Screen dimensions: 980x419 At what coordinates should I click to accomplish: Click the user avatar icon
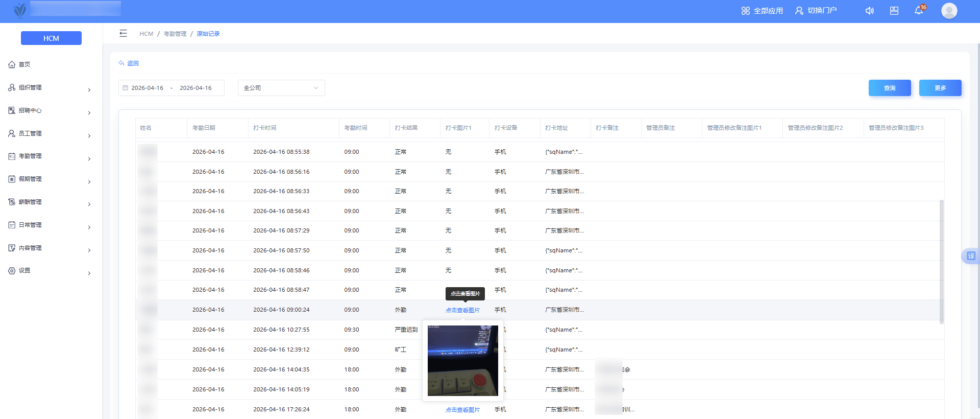(949, 11)
